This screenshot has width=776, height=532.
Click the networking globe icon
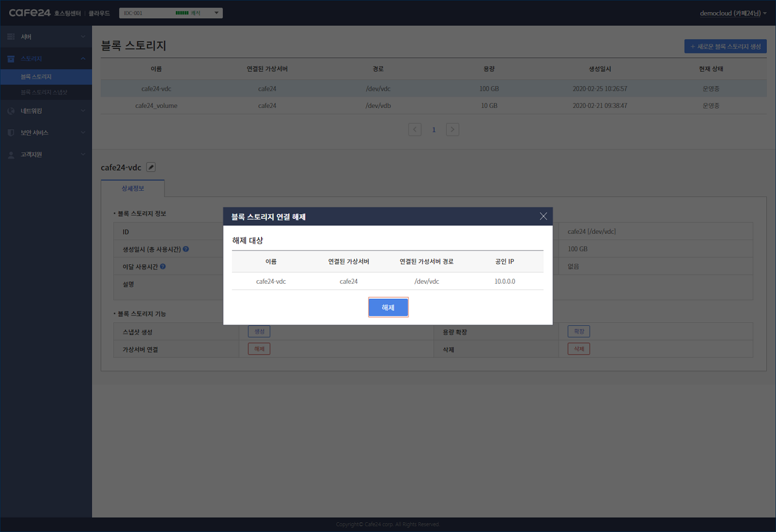coord(11,111)
